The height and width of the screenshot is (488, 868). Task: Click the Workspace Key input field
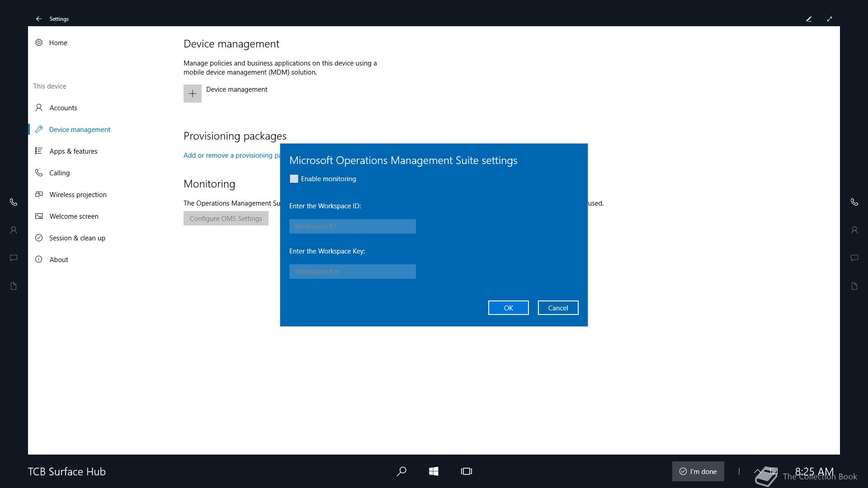pyautogui.click(x=353, y=272)
